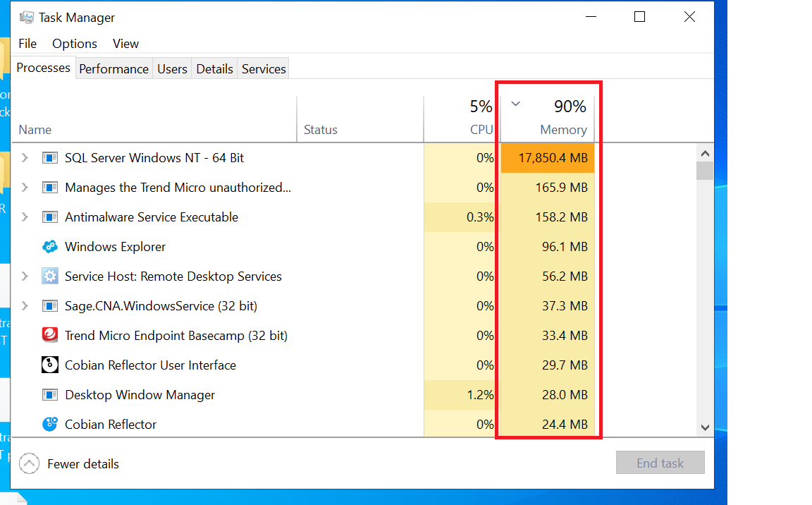Screen dimensions: 812x505
Task: Click the Task Manager icon in the title bar
Action: click(x=26, y=16)
